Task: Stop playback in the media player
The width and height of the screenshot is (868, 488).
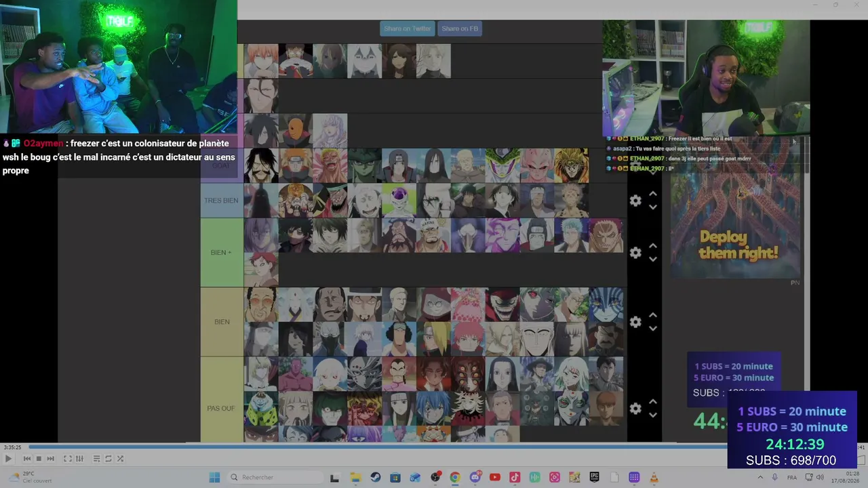Action: coord(39,459)
